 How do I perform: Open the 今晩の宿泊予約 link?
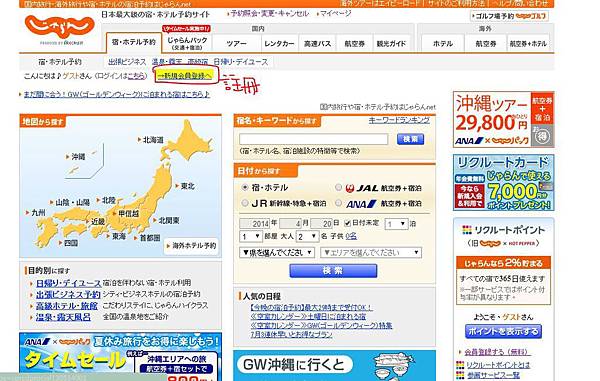point(310,307)
